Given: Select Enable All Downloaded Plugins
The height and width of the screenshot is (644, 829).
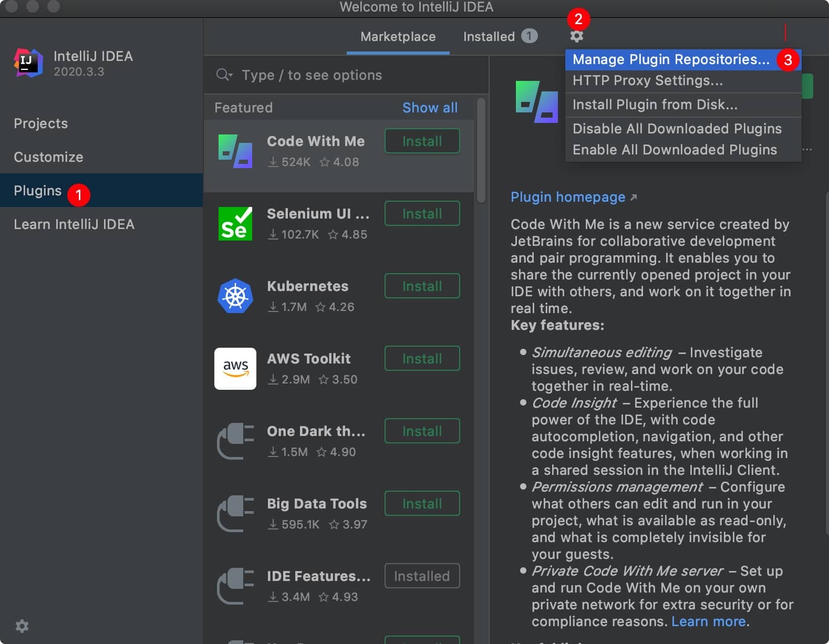Looking at the screenshot, I should [683, 150].
